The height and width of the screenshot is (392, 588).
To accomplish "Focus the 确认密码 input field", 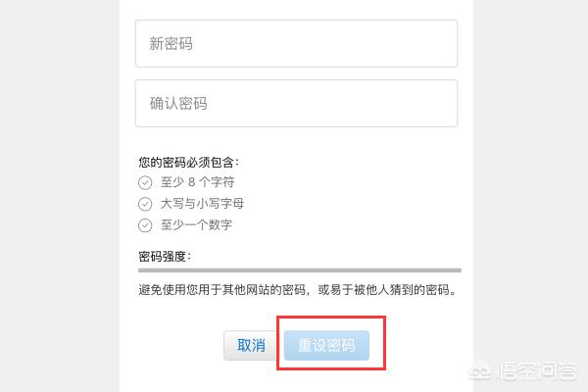I will pos(296,103).
